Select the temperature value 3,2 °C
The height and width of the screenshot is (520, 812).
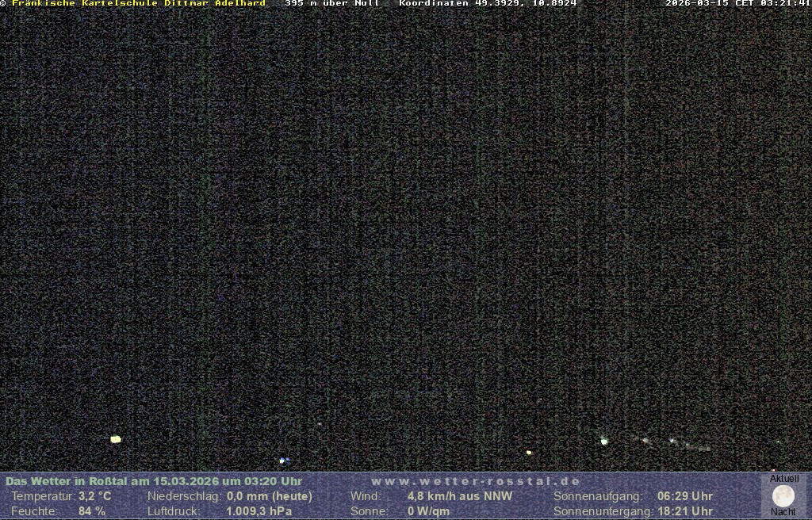tap(95, 496)
